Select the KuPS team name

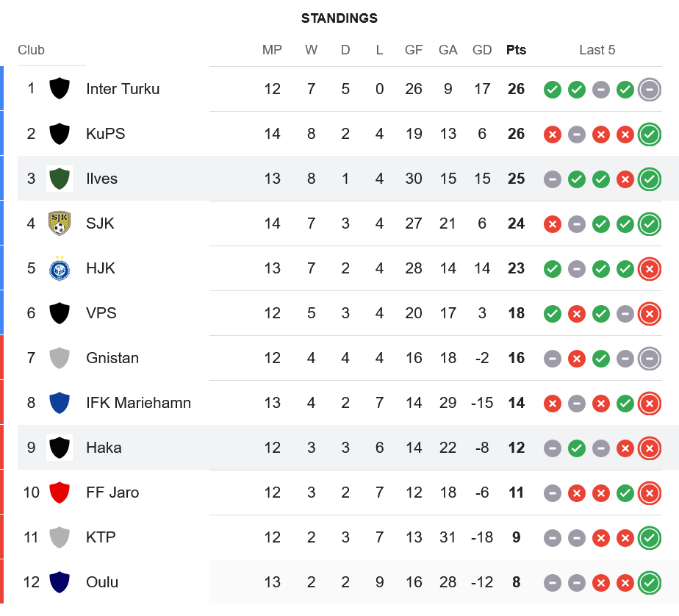click(x=105, y=134)
